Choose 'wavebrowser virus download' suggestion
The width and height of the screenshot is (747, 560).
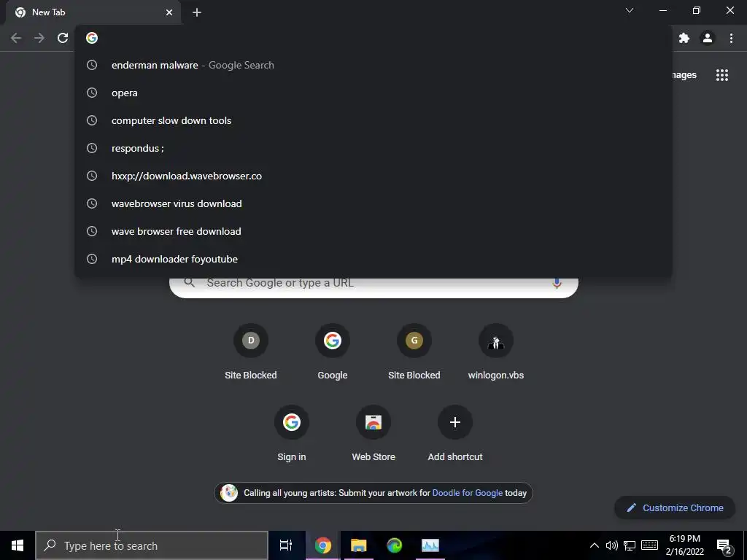(373, 203)
